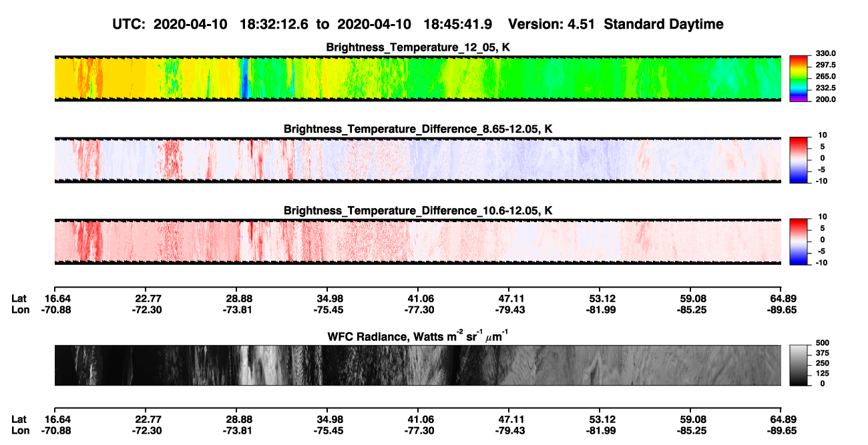868x445 pixels.
Task: Click the 232.5 colorbar label
Action: click(825, 87)
